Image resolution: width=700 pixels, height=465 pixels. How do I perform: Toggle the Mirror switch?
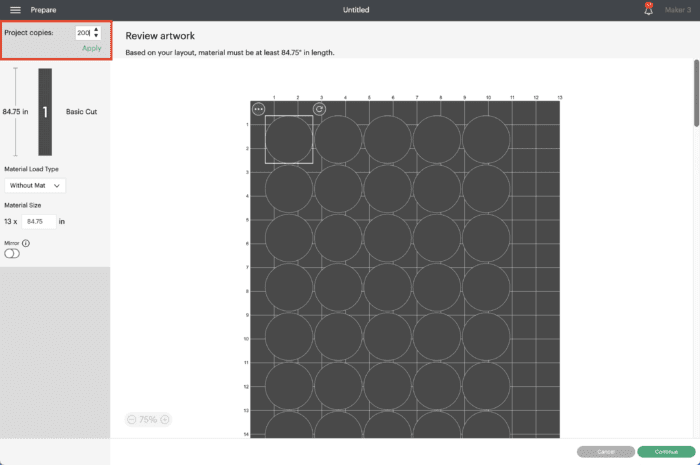[x=12, y=254]
